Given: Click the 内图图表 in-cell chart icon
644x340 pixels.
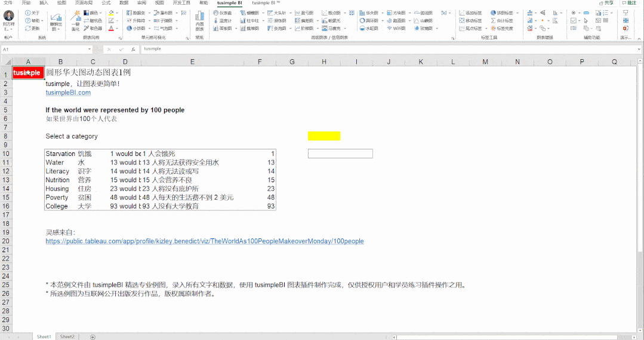Looking at the screenshot, I should tap(199, 22).
